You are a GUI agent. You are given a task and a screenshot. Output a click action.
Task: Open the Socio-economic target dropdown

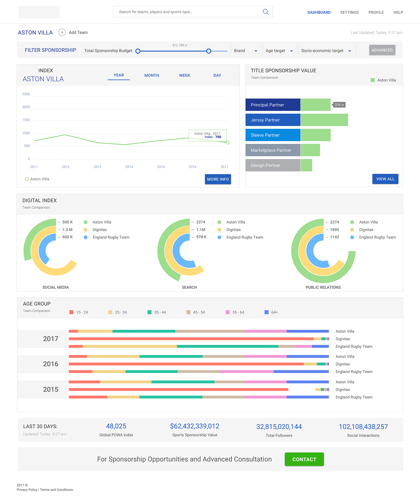(326, 50)
